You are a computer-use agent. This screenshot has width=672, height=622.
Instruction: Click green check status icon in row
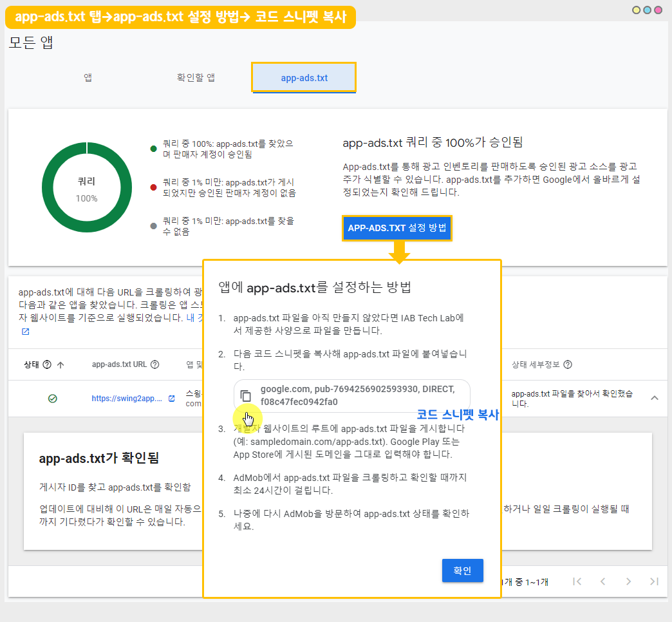coord(53,399)
